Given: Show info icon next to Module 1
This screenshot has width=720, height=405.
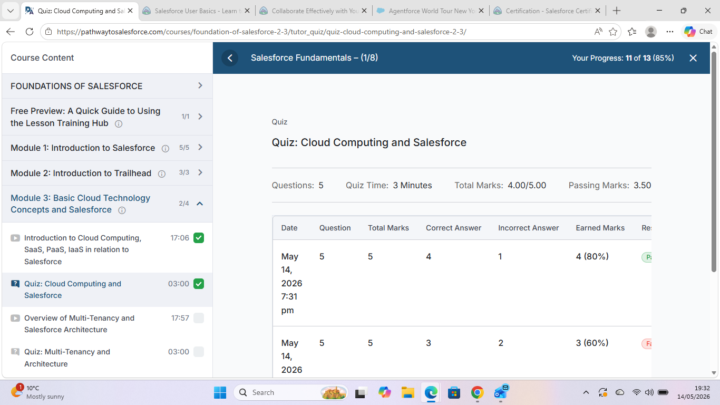Looking at the screenshot, I should click(165, 148).
